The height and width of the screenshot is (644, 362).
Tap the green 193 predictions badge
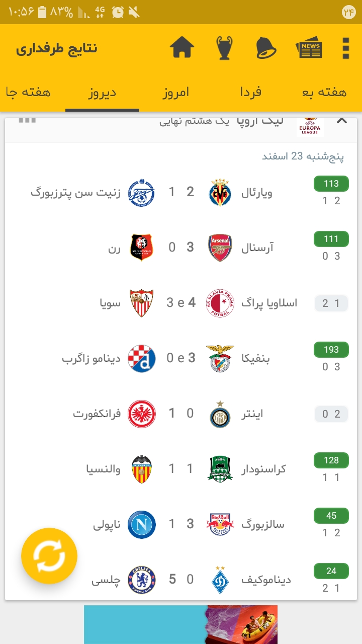tap(331, 350)
